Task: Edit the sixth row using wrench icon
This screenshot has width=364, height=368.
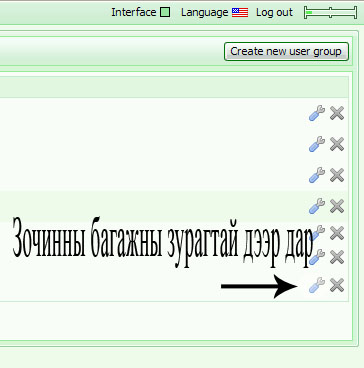Action: click(x=318, y=257)
